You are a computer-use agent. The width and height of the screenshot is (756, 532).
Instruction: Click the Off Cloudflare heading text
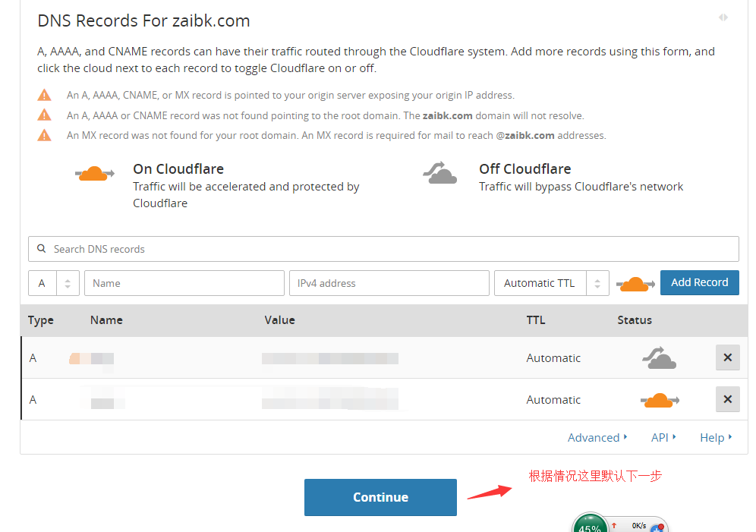pos(525,169)
